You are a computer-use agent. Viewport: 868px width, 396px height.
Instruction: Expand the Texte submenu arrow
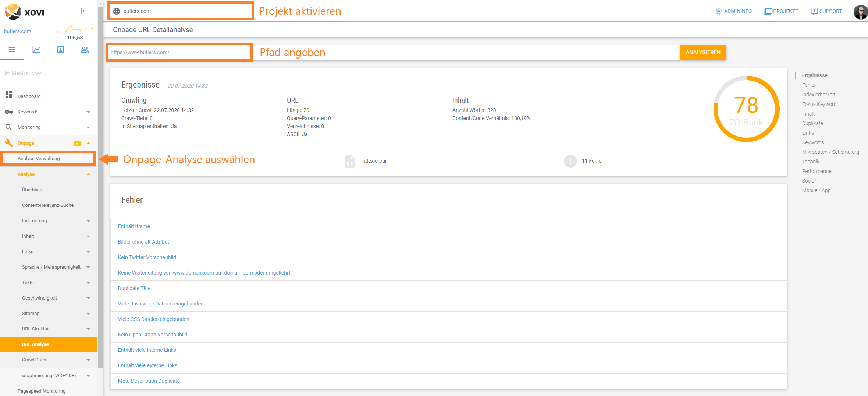click(88, 283)
